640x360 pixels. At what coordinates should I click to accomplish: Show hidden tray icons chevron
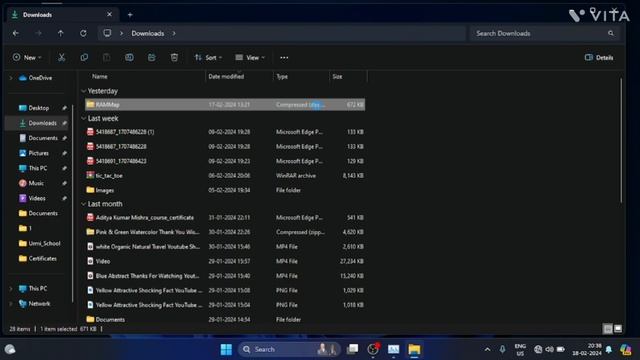(x=487, y=349)
